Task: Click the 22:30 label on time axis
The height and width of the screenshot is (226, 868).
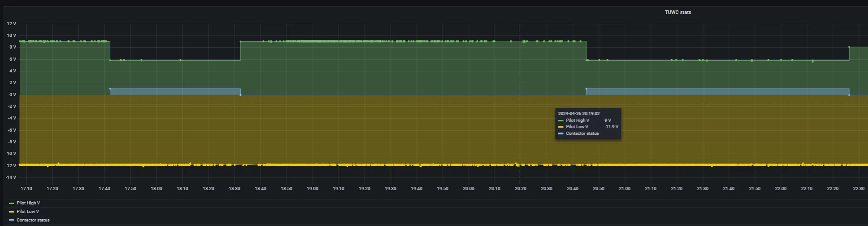Action: point(858,189)
